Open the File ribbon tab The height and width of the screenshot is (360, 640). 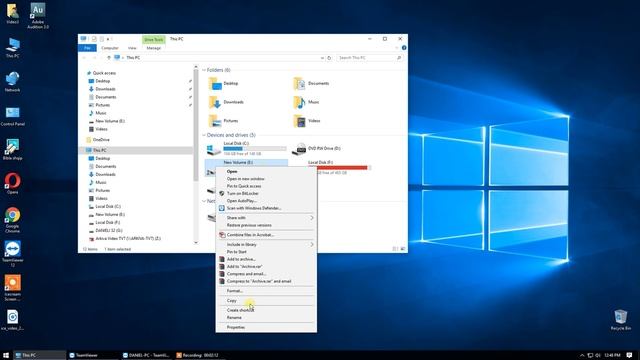(x=87, y=48)
